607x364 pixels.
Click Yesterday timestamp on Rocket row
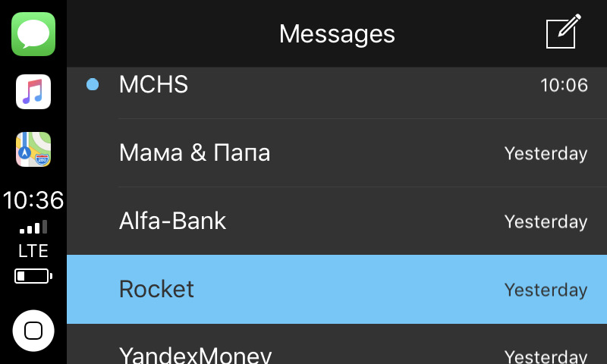546,290
